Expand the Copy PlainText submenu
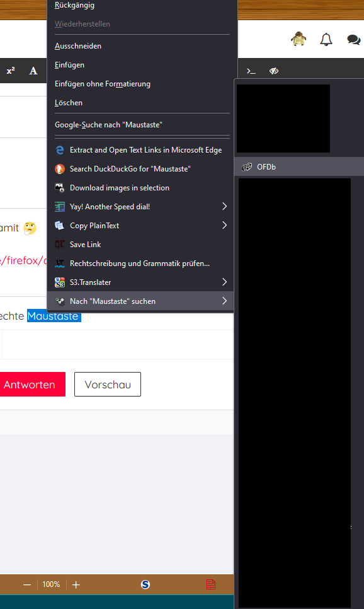 pyautogui.click(x=140, y=226)
